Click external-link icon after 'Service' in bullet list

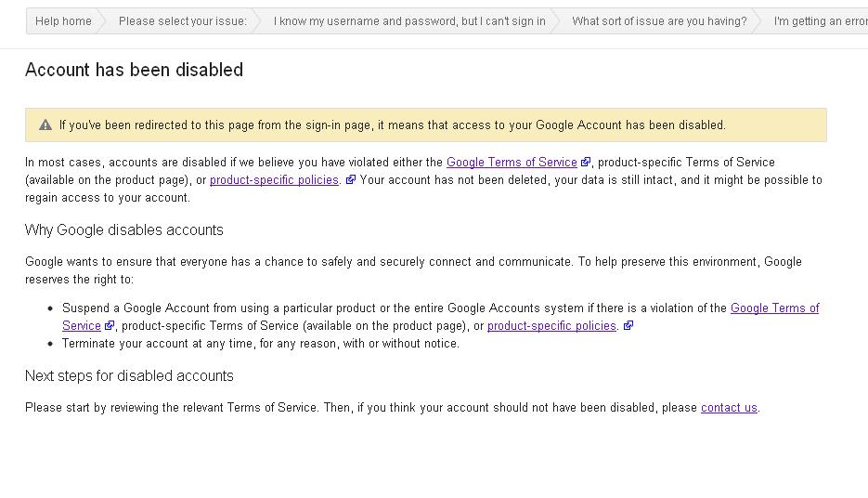(x=109, y=326)
